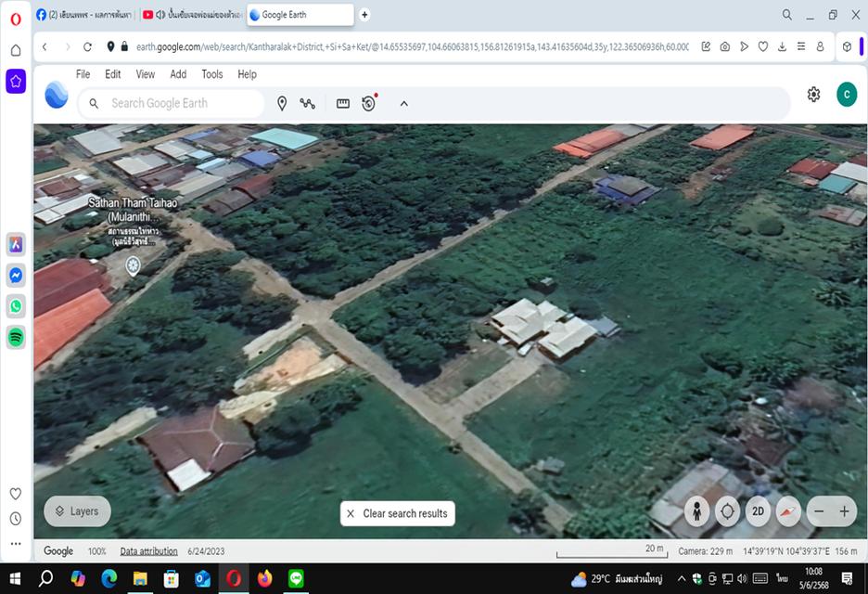The width and height of the screenshot is (868, 594).
Task: Click the fly to my location button
Action: pos(728,511)
